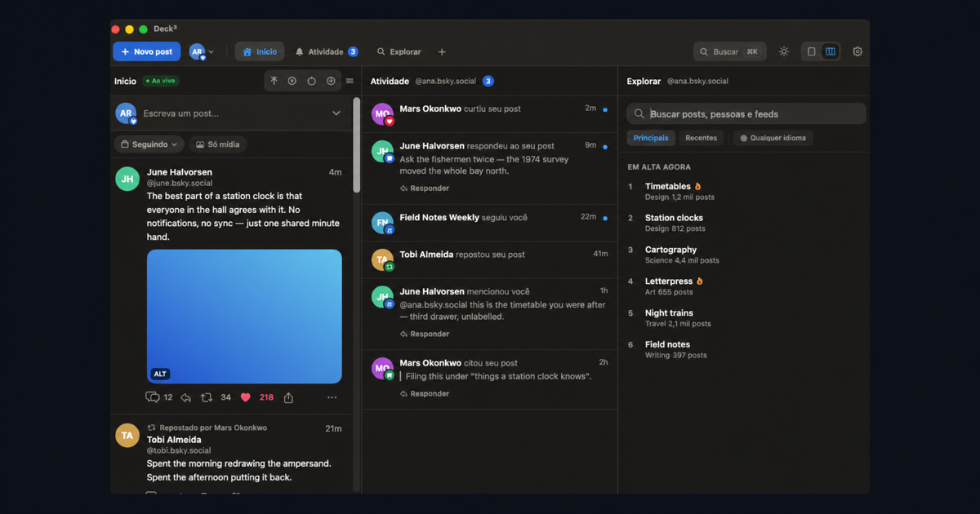This screenshot has width=980, height=514.
Task: Switch to multi-column deck layout
Action: [831, 51]
